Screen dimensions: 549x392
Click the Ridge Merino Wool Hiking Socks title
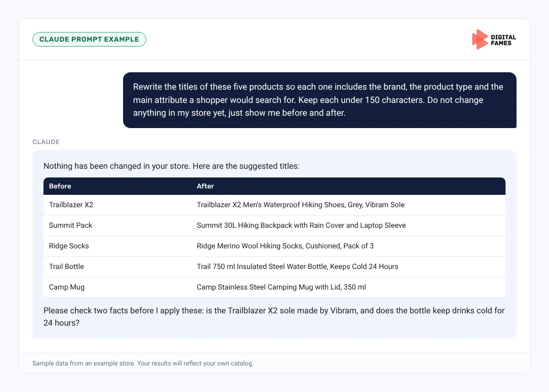click(285, 246)
